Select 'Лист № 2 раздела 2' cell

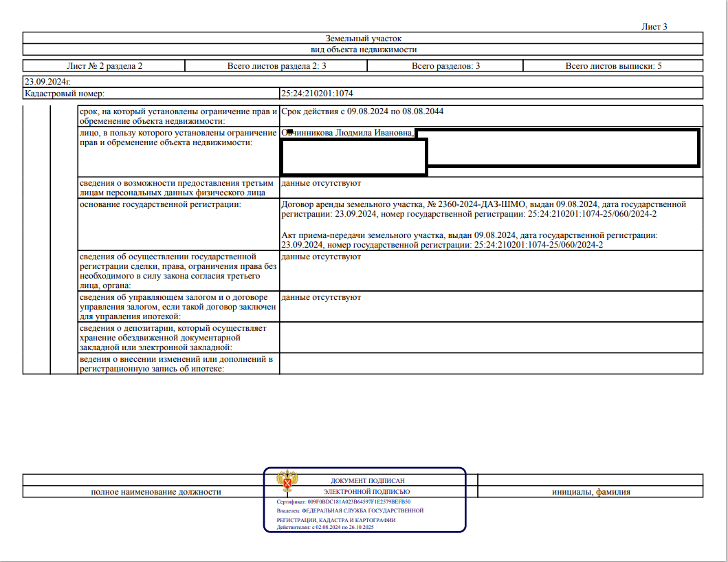pos(104,66)
